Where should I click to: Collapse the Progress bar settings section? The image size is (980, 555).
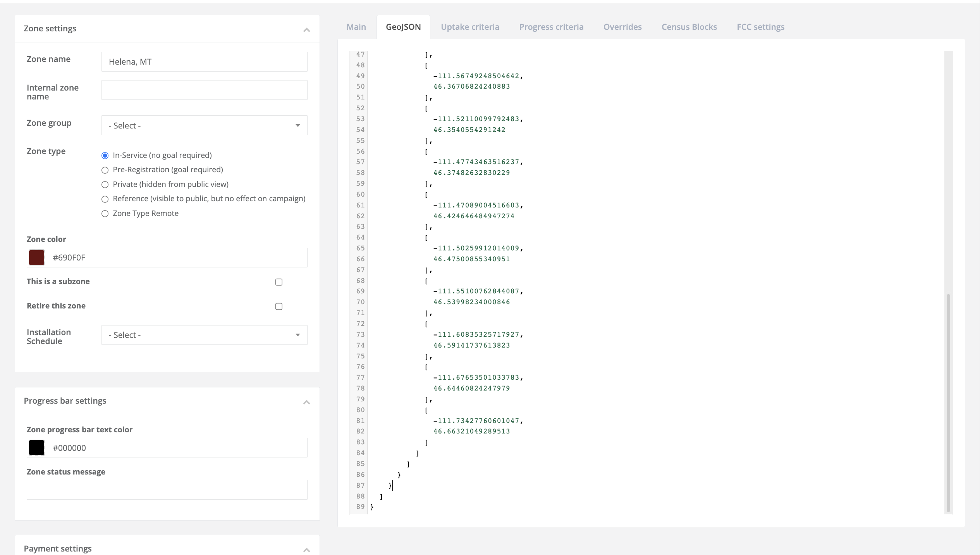pyautogui.click(x=306, y=403)
